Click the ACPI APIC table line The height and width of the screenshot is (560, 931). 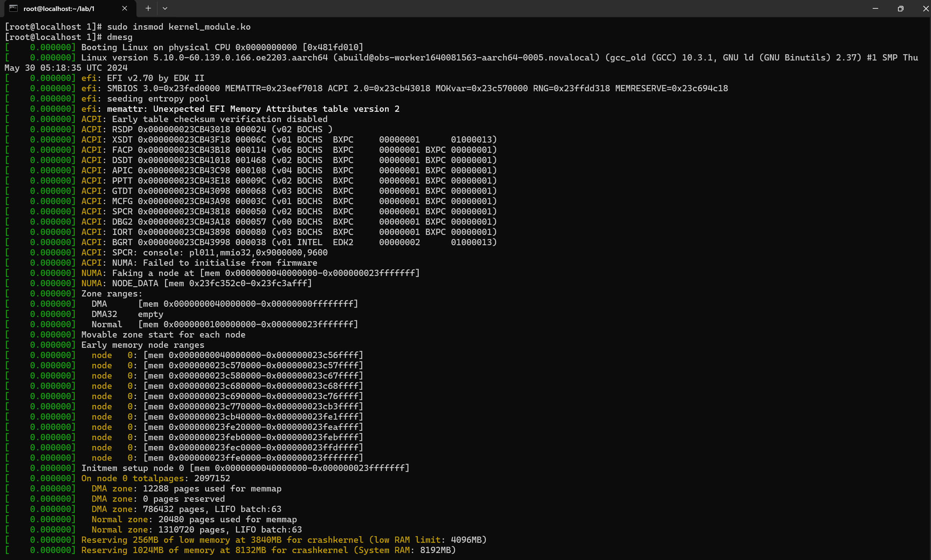tap(289, 170)
